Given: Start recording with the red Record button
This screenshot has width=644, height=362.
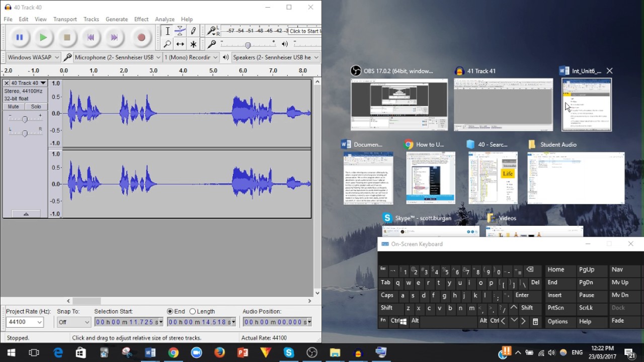Looking at the screenshot, I should (x=141, y=37).
